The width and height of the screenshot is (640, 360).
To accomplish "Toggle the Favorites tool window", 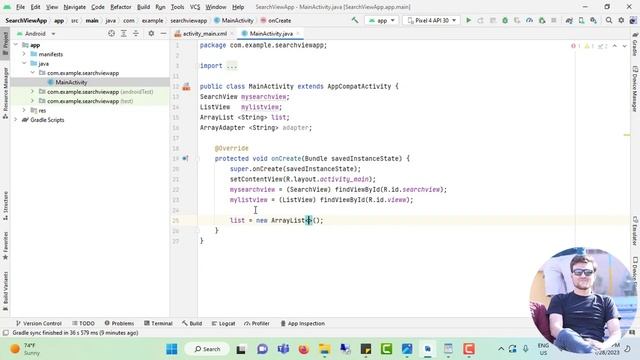I will pyautogui.click(x=5, y=246).
